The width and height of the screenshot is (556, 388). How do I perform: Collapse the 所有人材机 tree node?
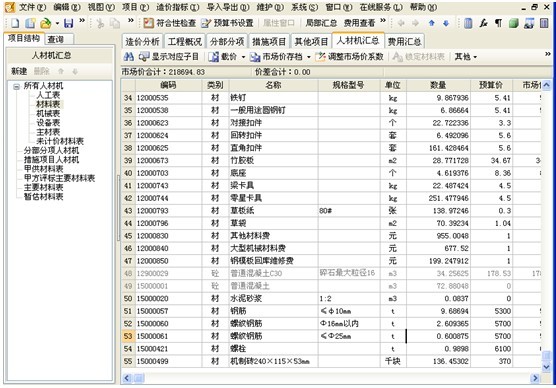tap(16, 87)
